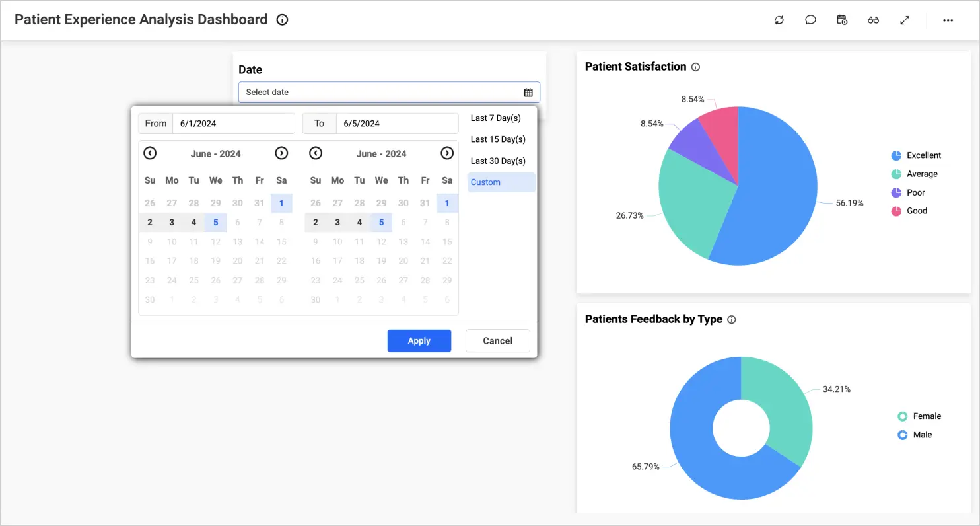The image size is (980, 526).
Task: Click the Cancel button
Action: pos(497,341)
